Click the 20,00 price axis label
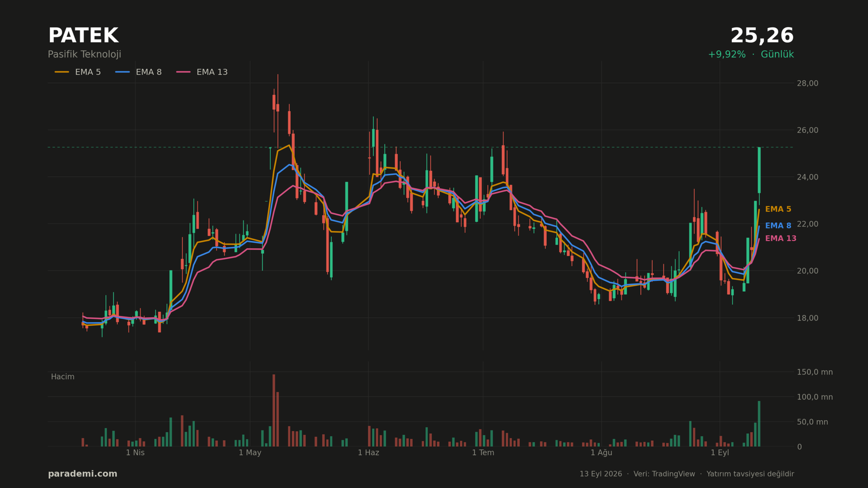This screenshot has width=868, height=488. (x=807, y=271)
